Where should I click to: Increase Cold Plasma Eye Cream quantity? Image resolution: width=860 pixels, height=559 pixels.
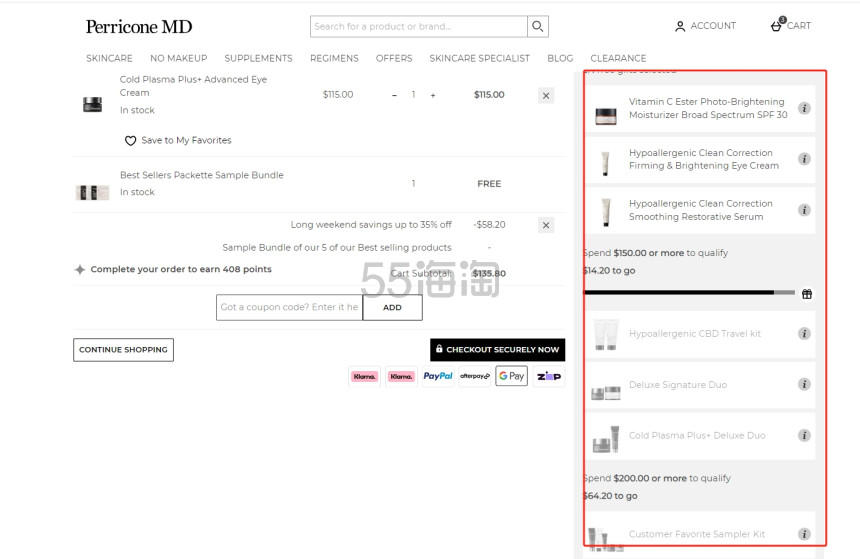(x=433, y=95)
